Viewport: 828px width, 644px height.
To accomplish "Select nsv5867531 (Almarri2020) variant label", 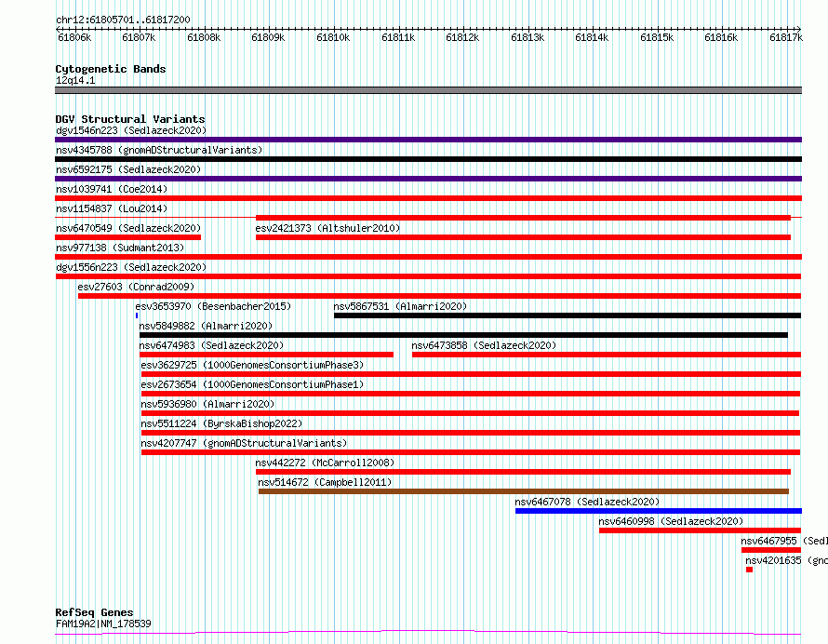I will click(x=400, y=306).
